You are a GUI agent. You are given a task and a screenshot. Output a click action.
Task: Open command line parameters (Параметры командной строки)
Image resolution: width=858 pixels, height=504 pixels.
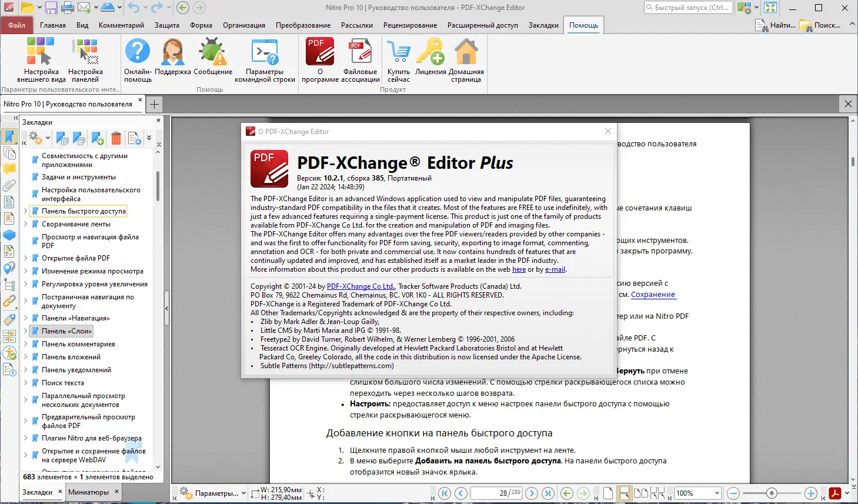(265, 59)
